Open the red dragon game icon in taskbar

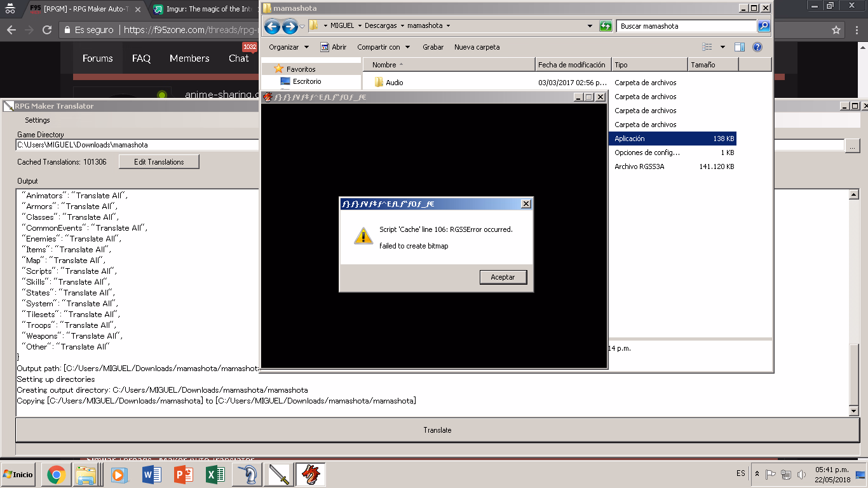point(310,475)
